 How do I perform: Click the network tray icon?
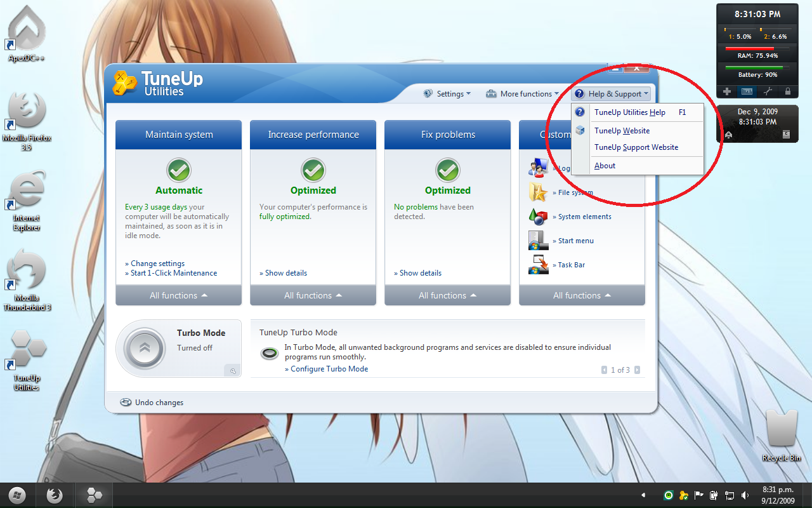pos(730,495)
